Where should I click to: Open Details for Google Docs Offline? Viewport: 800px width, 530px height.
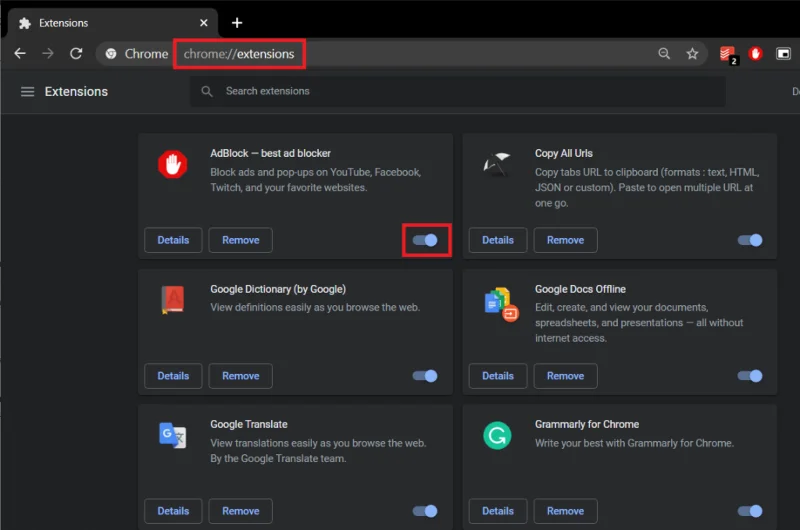[x=498, y=376]
